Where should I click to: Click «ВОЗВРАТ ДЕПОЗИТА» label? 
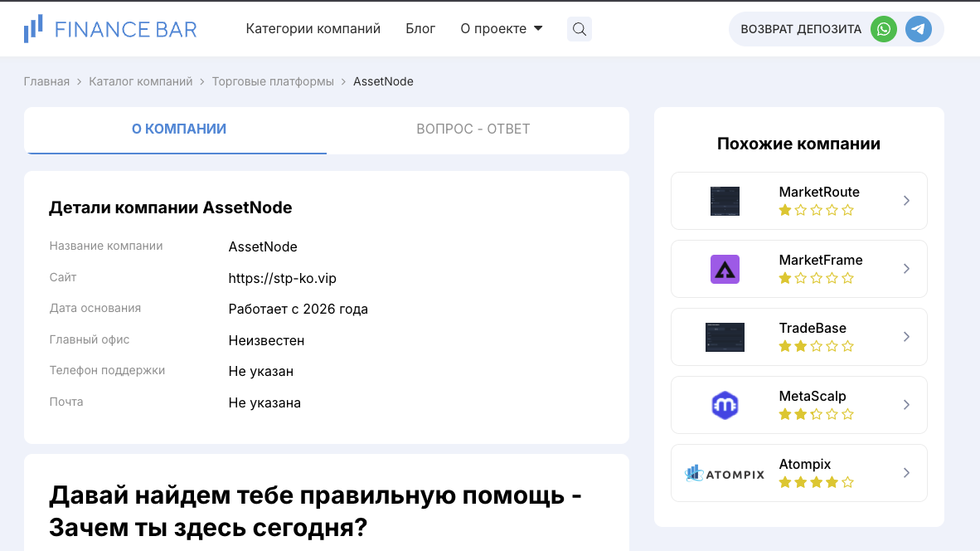(x=801, y=29)
